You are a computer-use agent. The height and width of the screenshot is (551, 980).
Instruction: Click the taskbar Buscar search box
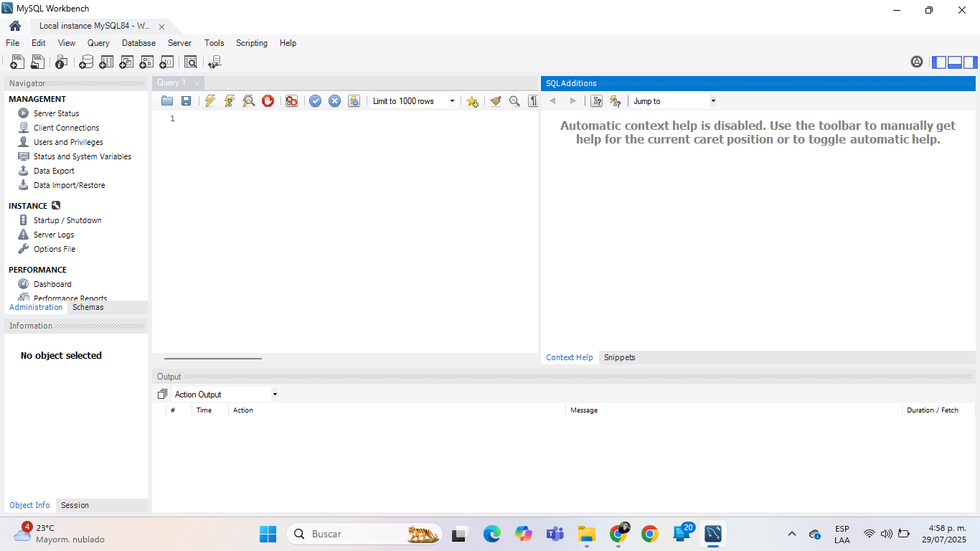click(x=364, y=534)
